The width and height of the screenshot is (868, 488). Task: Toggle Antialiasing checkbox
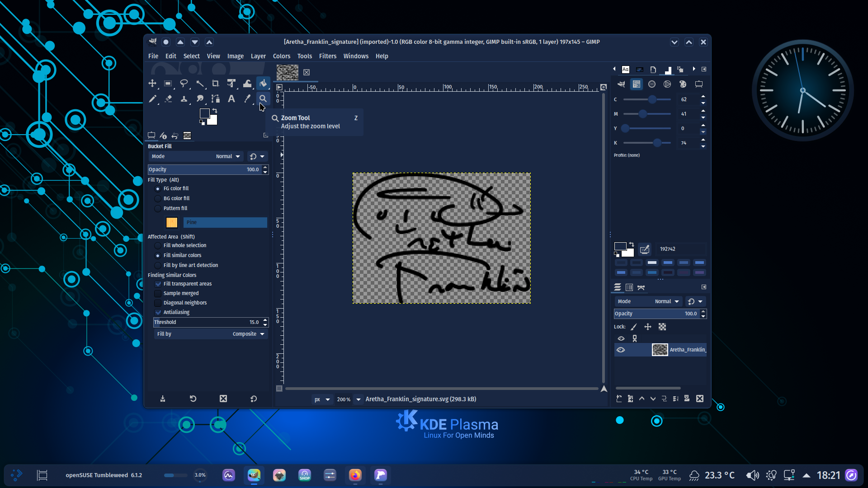coord(158,313)
